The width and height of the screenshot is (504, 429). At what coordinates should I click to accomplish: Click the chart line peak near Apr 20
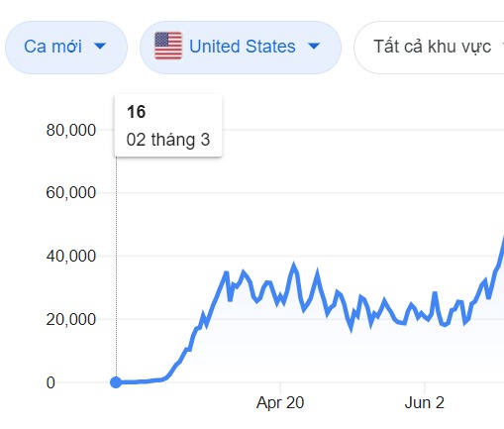(293, 266)
